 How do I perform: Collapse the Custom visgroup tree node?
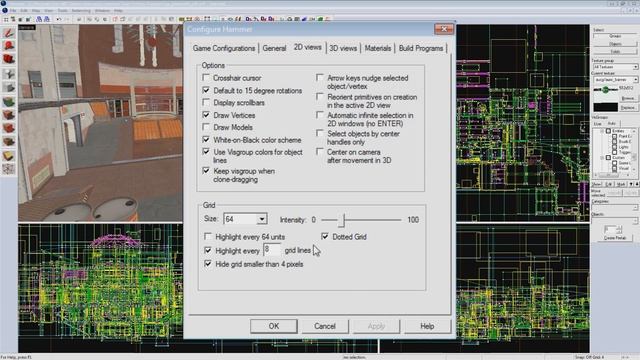[x=602, y=158]
